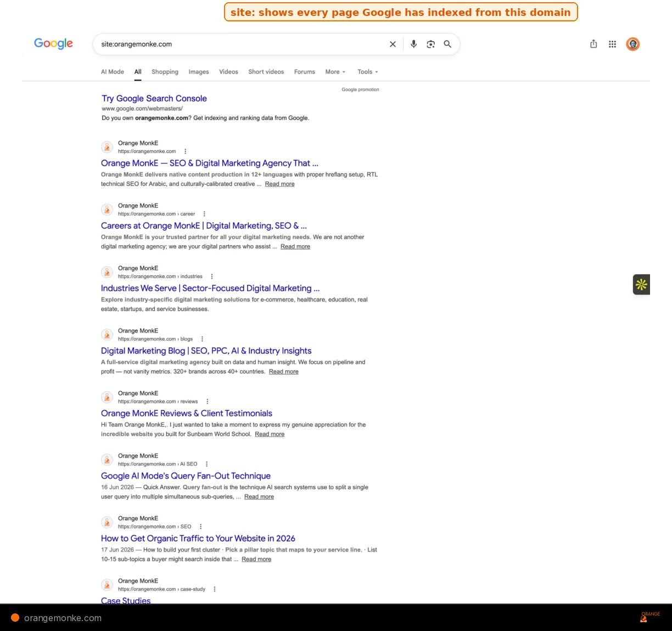
Task: Open three-dot menu for AI SEO result
Action: tap(206, 464)
